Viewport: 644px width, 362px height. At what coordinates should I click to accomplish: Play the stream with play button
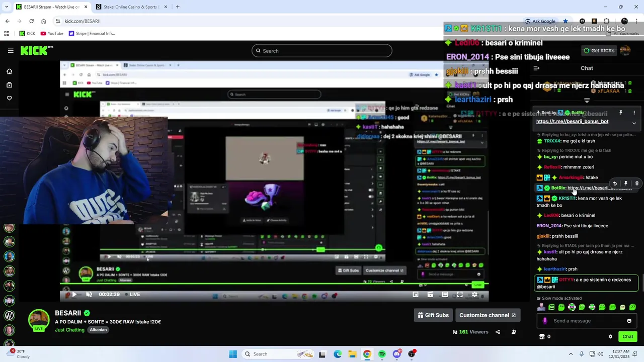(x=74, y=295)
